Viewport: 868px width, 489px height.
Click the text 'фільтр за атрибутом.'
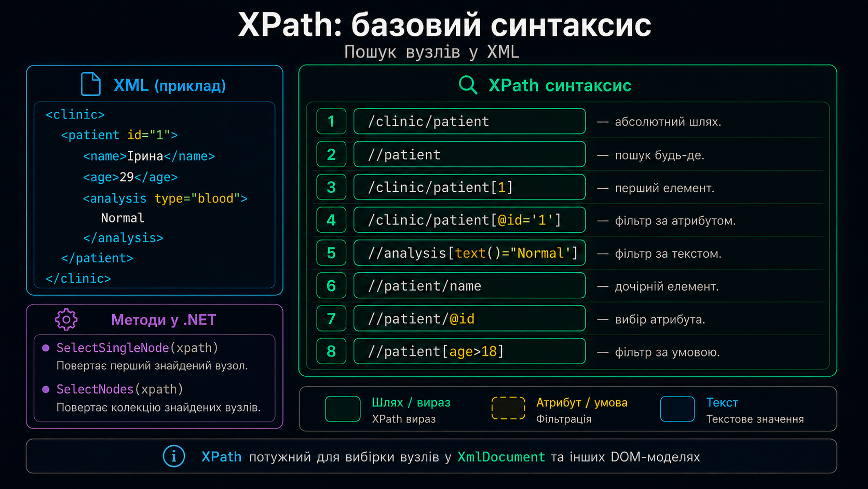tap(675, 221)
